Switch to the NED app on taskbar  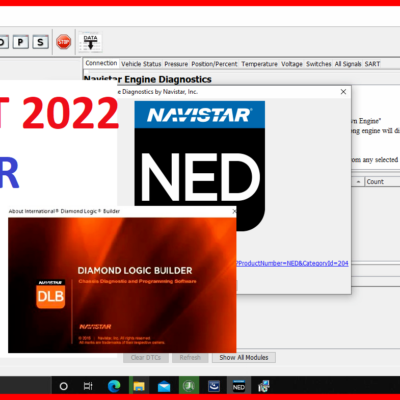pyautogui.click(x=239, y=386)
